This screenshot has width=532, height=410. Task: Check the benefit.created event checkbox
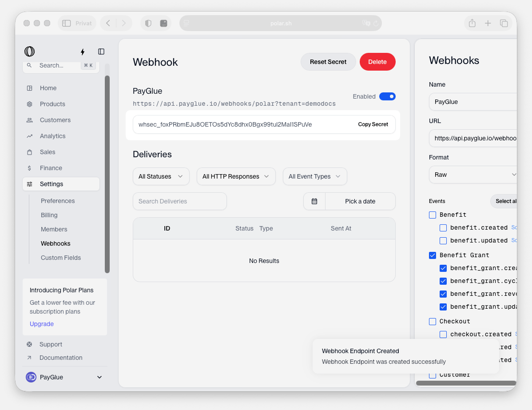[x=443, y=228]
